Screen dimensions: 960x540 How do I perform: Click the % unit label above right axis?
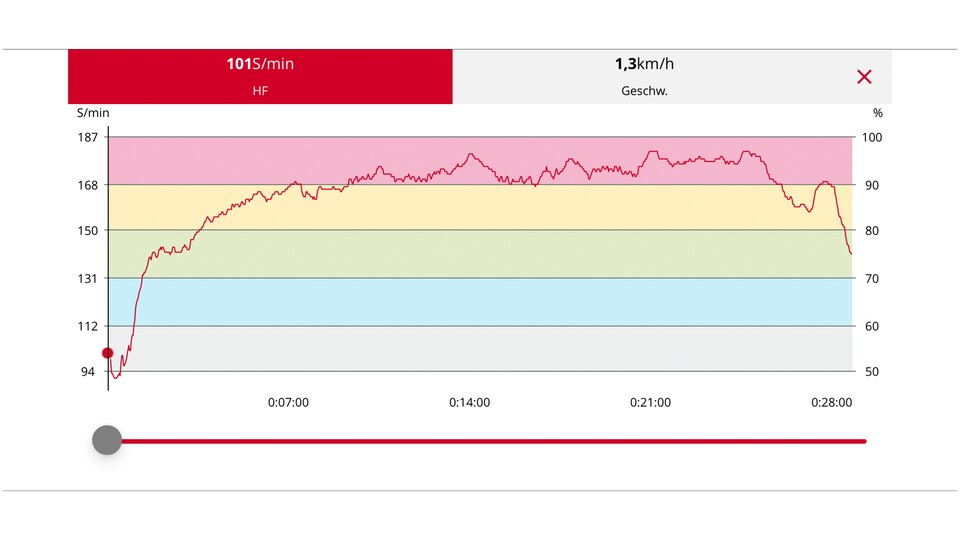pos(877,113)
